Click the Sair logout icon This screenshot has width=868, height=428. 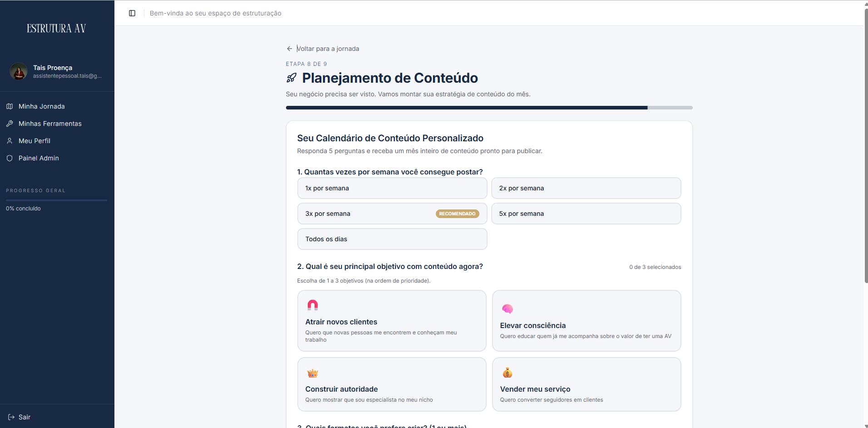(11, 417)
